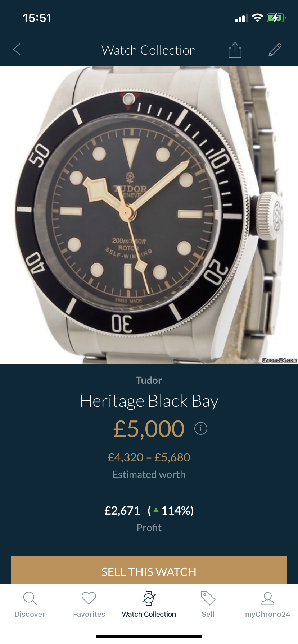Open the Tudor watch photo

(x=149, y=215)
